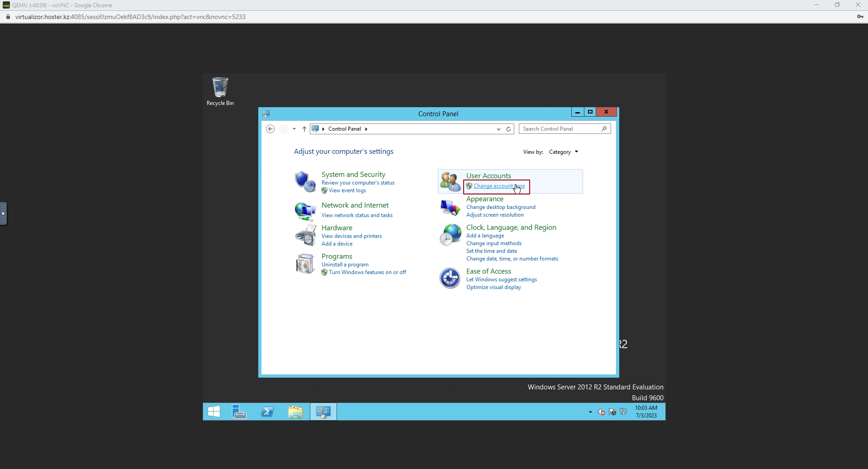The height and width of the screenshot is (469, 868).
Task: Open the Windows Start button
Action: (x=214, y=412)
